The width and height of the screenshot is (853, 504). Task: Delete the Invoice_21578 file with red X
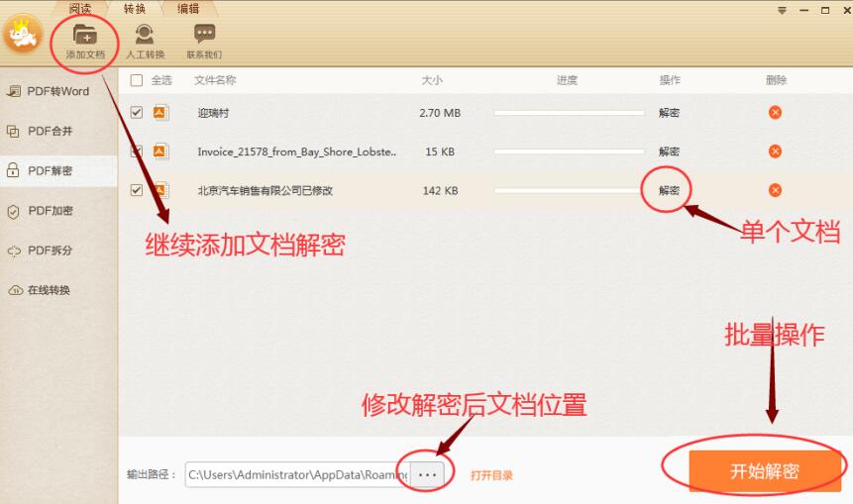point(775,151)
